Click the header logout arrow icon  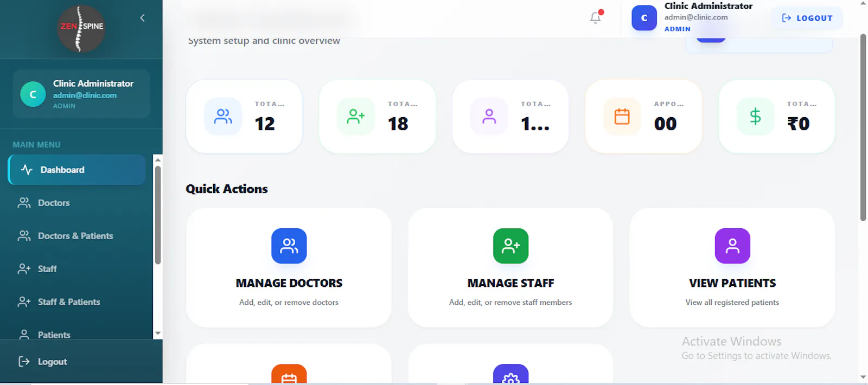[786, 18]
